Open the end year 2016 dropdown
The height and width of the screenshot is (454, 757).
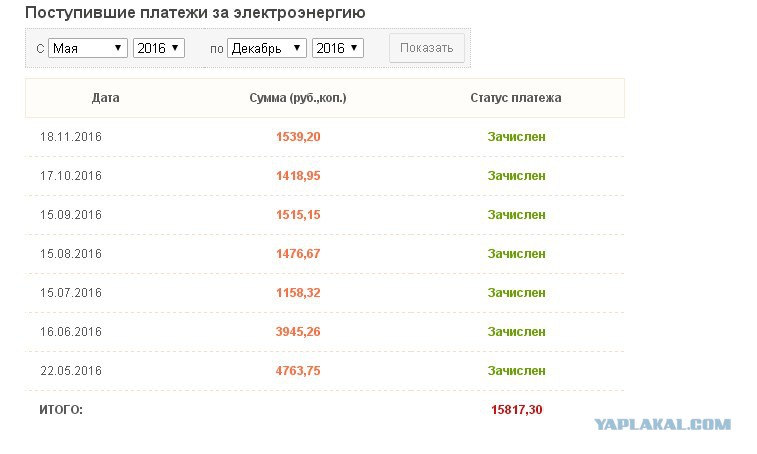pyautogui.click(x=338, y=48)
